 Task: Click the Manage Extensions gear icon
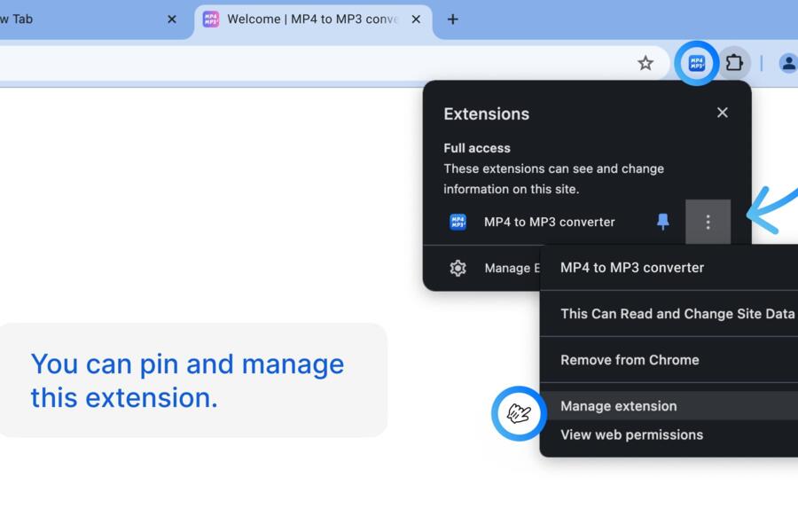coord(458,268)
